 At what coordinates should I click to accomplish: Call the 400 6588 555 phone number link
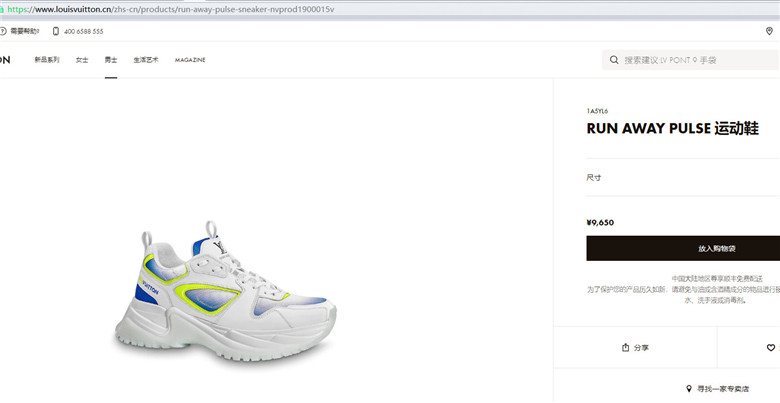coord(84,31)
